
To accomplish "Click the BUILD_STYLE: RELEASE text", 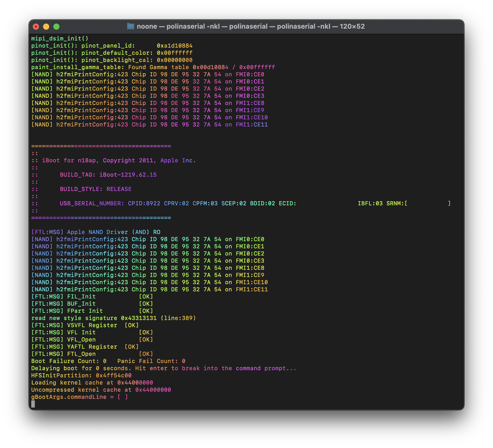I will pyautogui.click(x=95, y=189).
